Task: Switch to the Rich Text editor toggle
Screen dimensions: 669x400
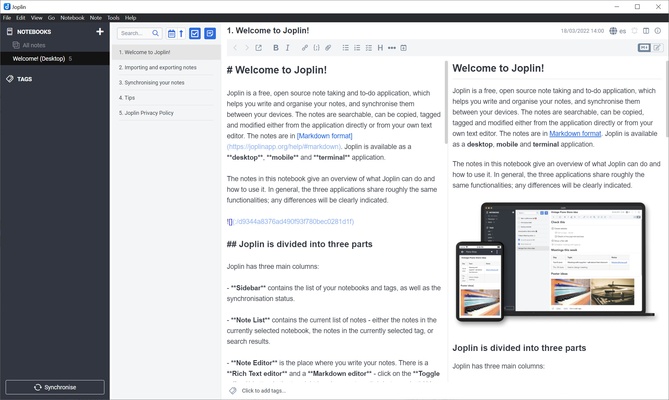Action: (657, 47)
